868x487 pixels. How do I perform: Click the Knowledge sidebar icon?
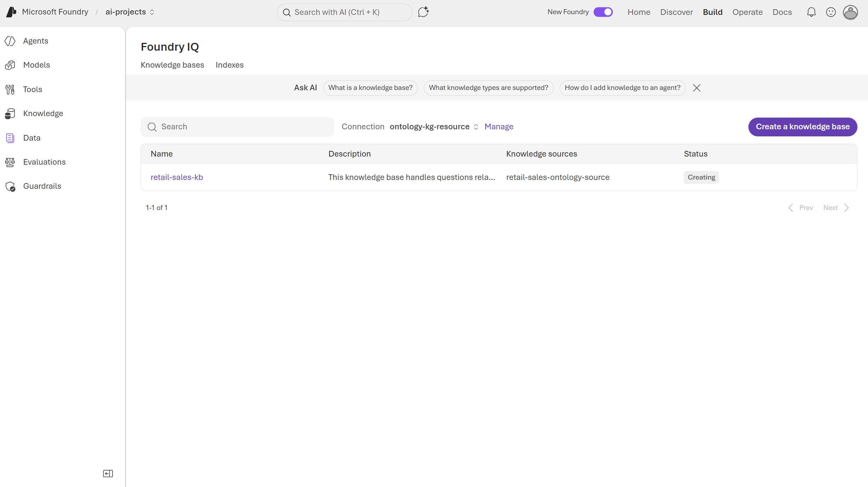[x=10, y=114]
